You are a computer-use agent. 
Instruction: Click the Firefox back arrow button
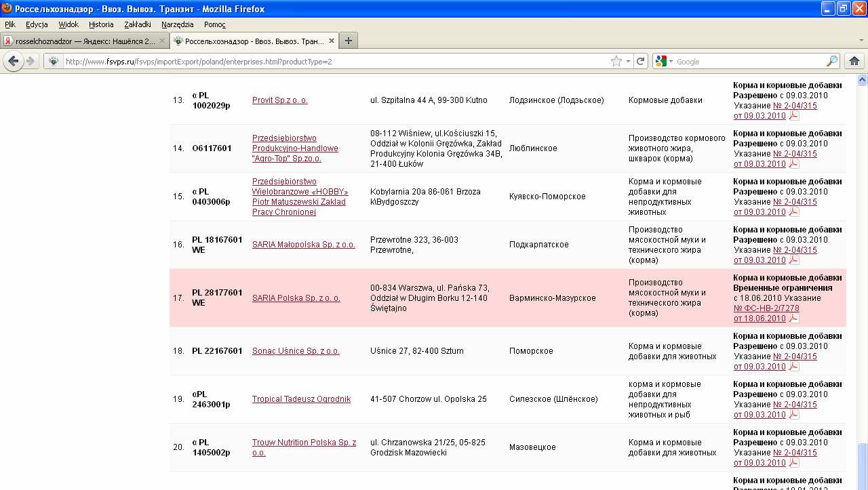click(x=13, y=61)
